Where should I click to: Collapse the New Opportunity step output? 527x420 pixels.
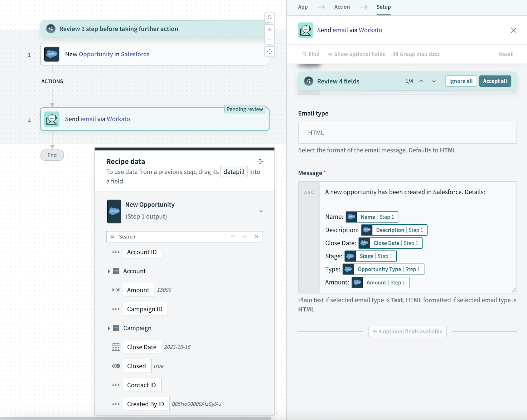tap(261, 211)
